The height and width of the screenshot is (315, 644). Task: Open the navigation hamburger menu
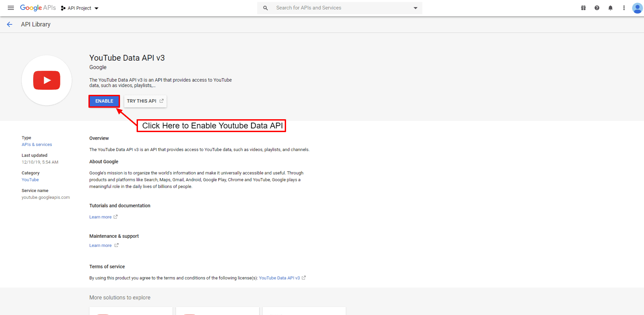click(x=11, y=8)
